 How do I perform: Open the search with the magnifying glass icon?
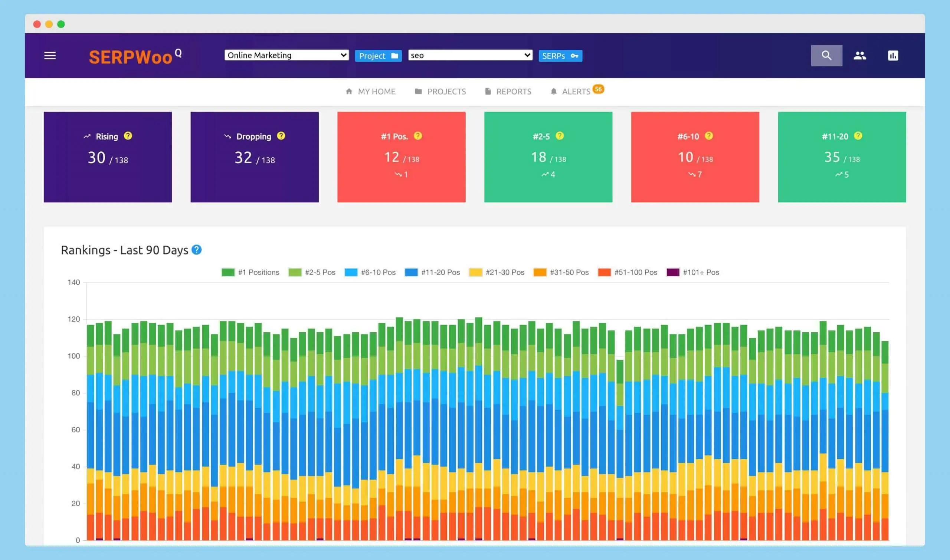pyautogui.click(x=826, y=56)
